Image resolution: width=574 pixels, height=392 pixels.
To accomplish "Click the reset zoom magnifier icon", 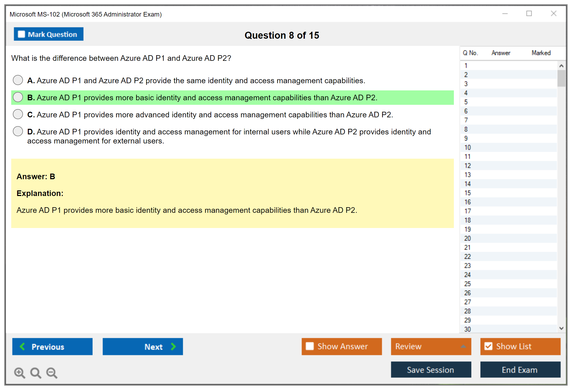I will [36, 373].
